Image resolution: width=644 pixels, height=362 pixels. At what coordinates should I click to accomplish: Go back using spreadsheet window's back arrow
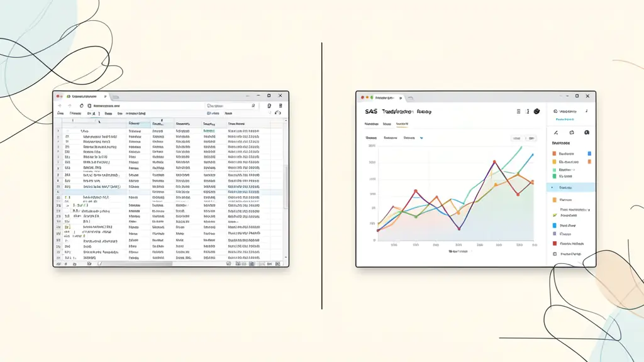click(x=60, y=106)
